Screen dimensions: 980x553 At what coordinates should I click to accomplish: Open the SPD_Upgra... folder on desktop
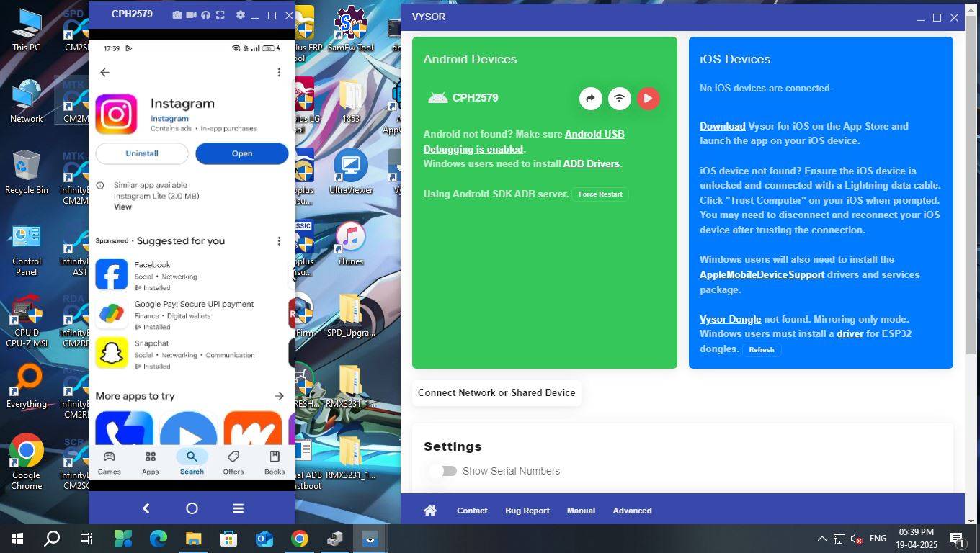click(x=351, y=315)
